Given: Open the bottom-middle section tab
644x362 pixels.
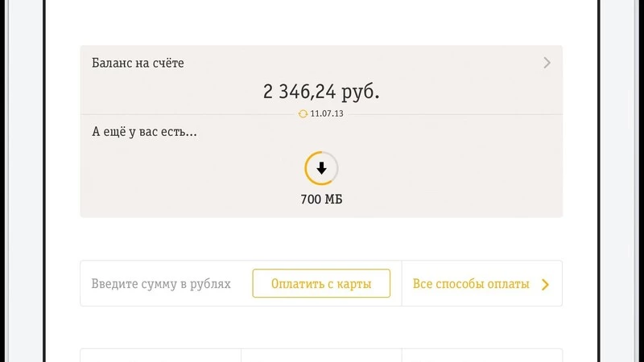Looking at the screenshot, I should click(321, 356).
